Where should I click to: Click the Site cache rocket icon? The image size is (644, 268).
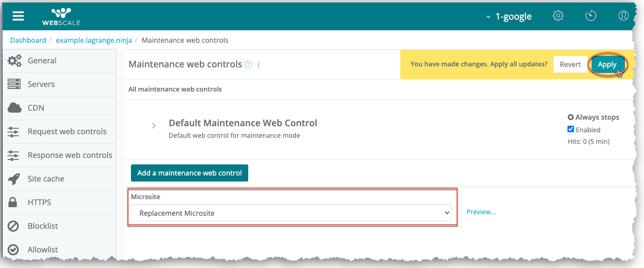click(15, 178)
